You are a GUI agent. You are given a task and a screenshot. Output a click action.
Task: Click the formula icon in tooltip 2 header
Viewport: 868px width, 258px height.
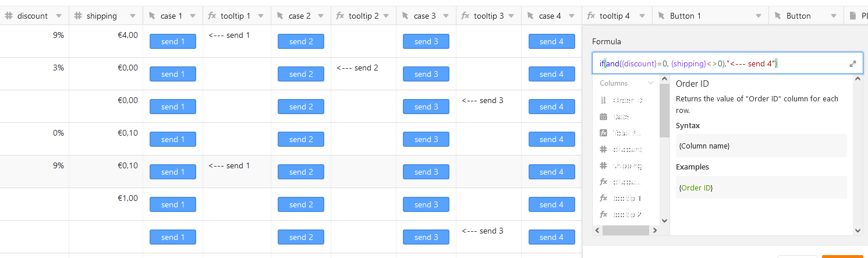click(340, 16)
